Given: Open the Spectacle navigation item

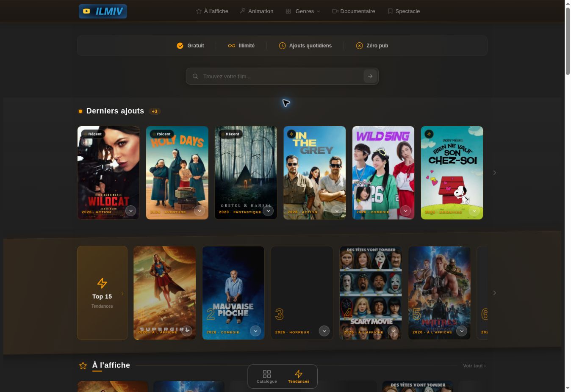Looking at the screenshot, I should 404,11.
